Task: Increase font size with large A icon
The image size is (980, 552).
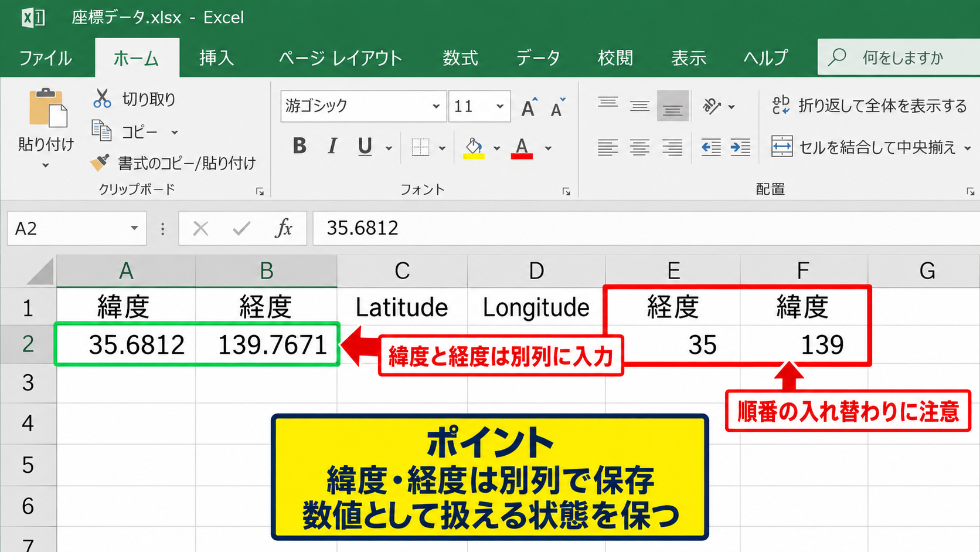Action: [529, 107]
